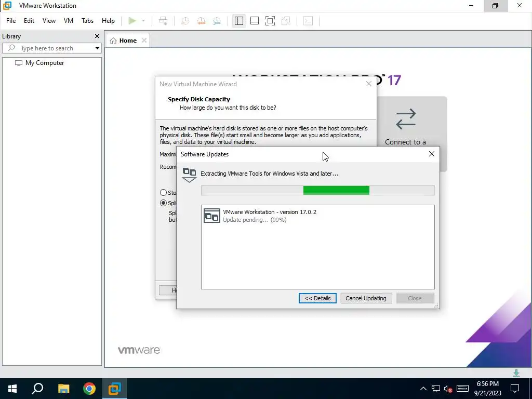The image size is (532, 399).
Task: Click the console view toolbar icon
Action: 308,21
